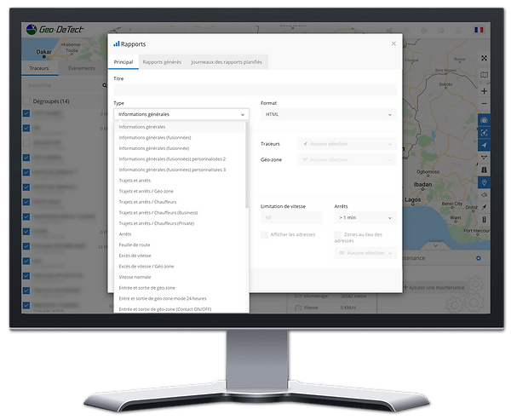Choose Trajets et arrêts / Géo-zone option

tap(179, 192)
